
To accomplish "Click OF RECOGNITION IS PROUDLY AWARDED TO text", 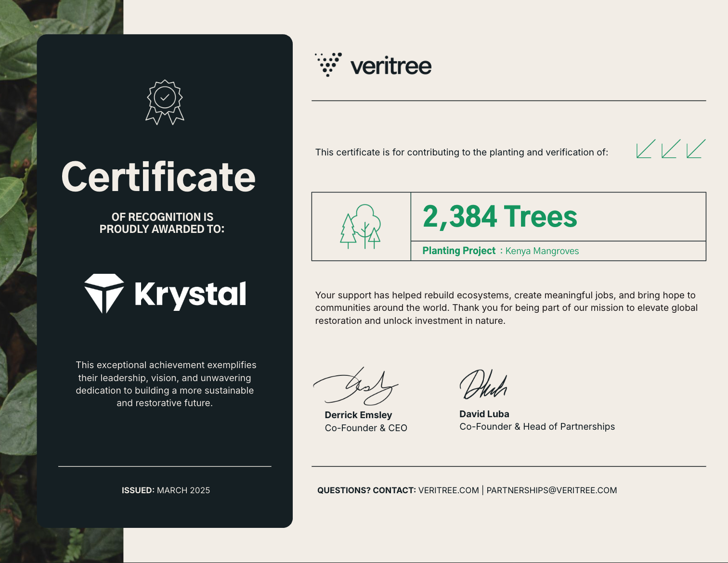I will point(162,223).
